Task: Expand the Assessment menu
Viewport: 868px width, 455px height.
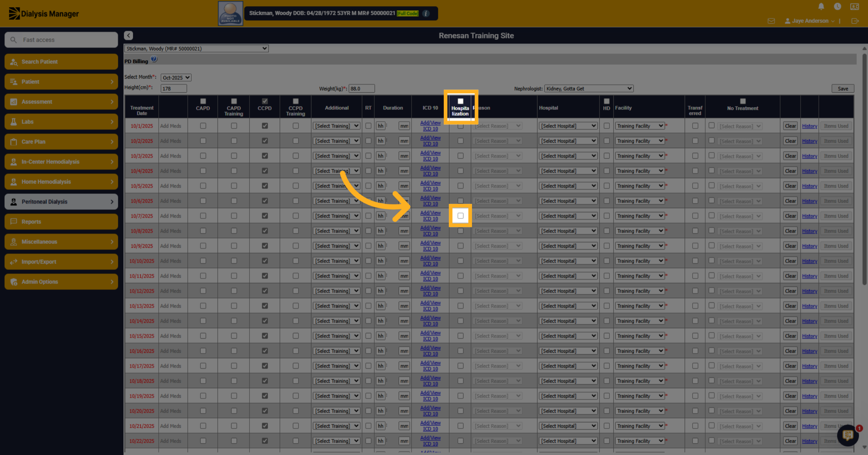Action: coord(61,102)
